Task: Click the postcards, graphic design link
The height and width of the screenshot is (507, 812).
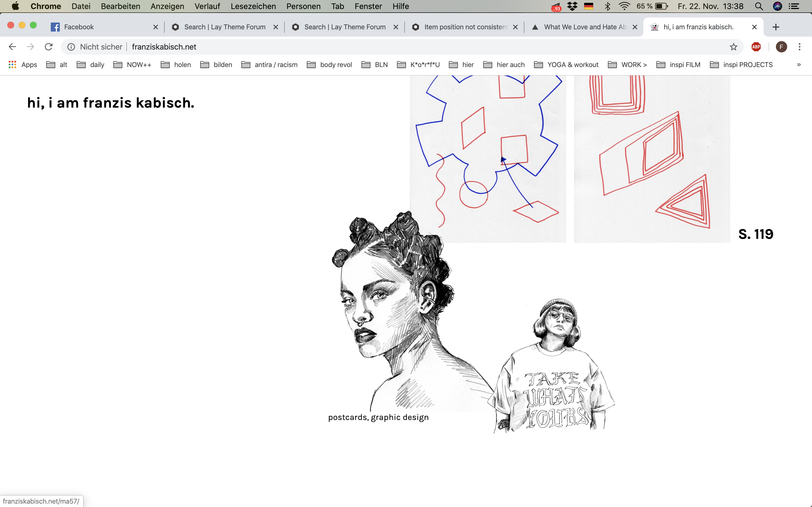Action: pyautogui.click(x=378, y=417)
